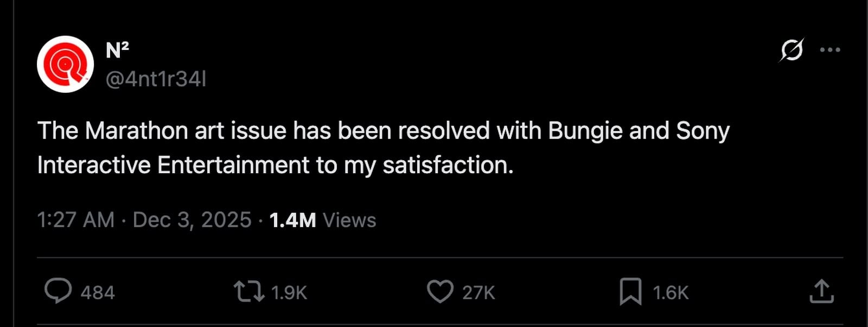This screenshot has height=327, width=868.
Task: Click the 484 replies count
Action: pyautogui.click(x=99, y=292)
